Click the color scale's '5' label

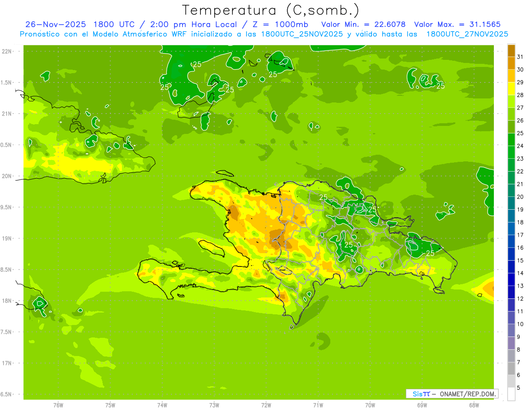tap(519, 388)
